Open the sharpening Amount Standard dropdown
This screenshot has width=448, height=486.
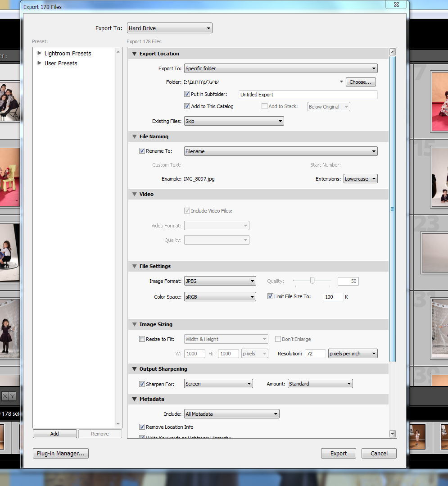(x=320, y=384)
